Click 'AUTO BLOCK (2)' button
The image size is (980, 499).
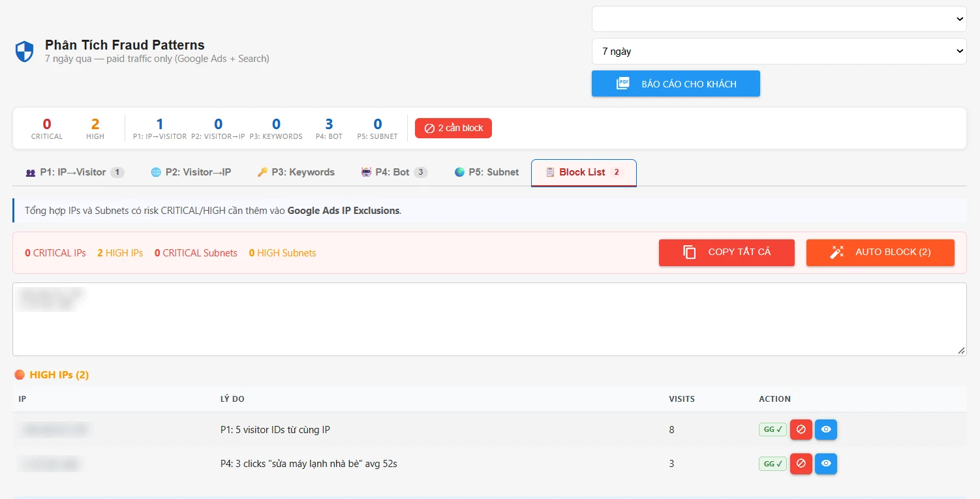[x=880, y=252]
